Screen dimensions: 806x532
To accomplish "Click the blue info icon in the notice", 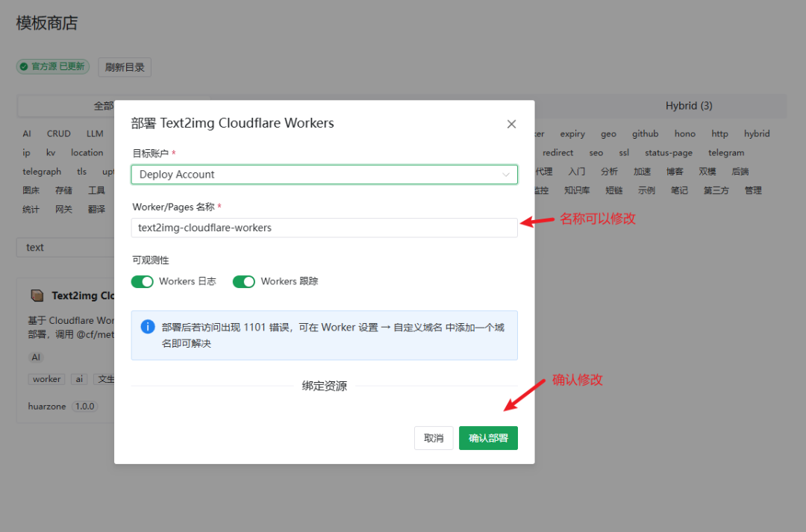I will (x=148, y=326).
